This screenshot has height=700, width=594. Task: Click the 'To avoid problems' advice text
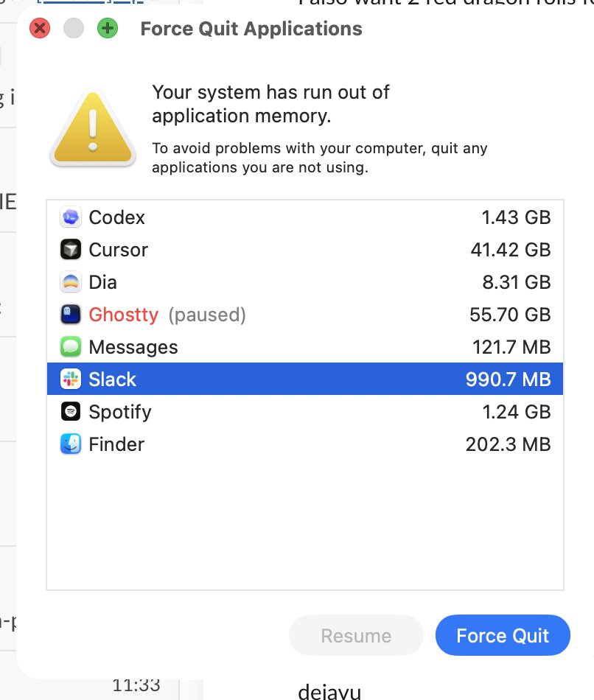[x=319, y=158]
